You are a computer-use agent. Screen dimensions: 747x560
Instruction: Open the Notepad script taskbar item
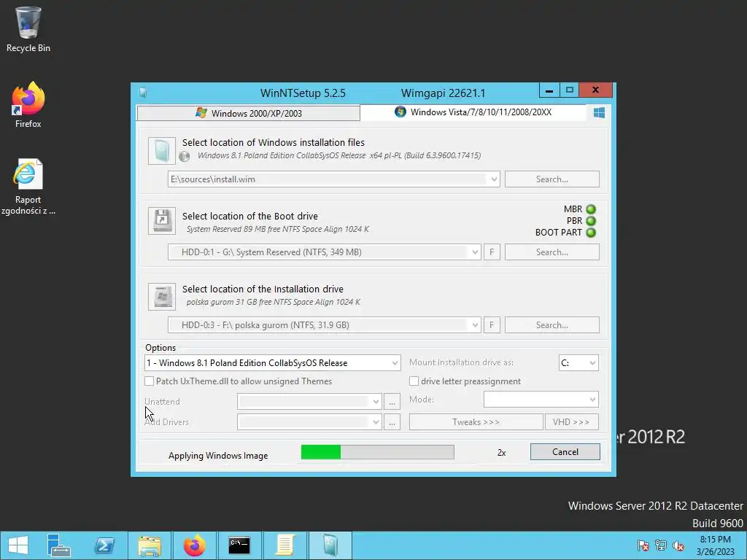tap(285, 545)
